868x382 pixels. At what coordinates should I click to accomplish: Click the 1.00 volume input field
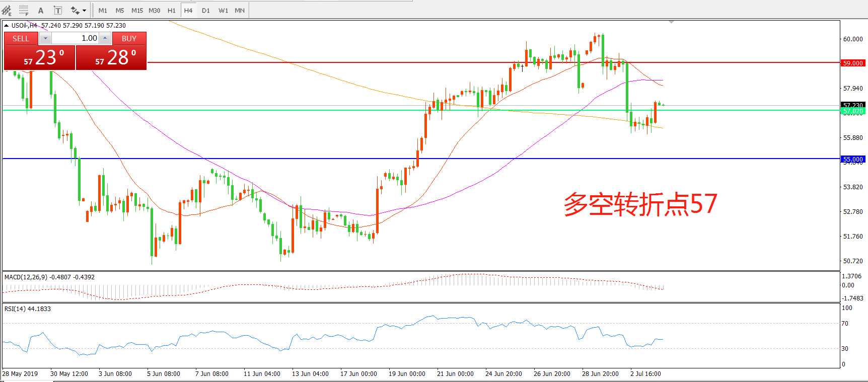(x=76, y=38)
